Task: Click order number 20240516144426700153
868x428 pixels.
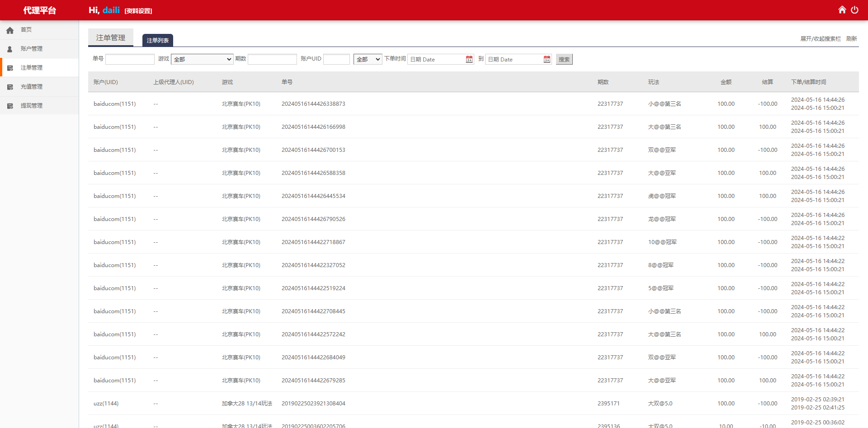Action: [313, 150]
